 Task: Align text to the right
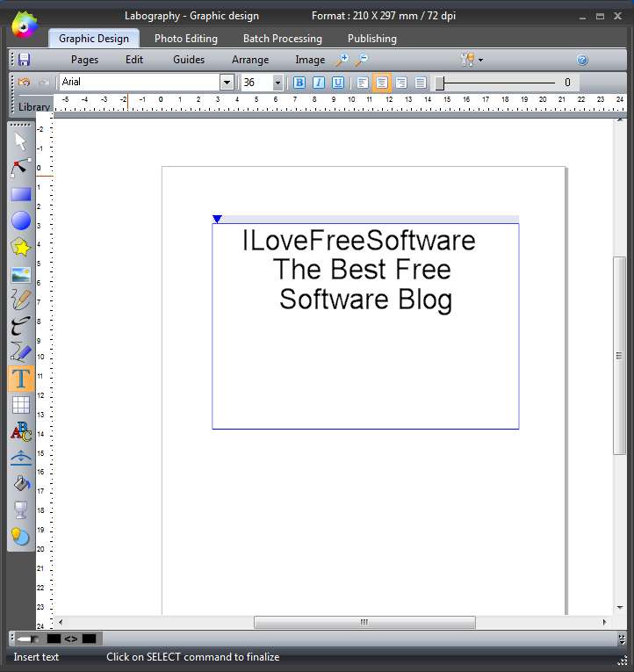(x=401, y=83)
